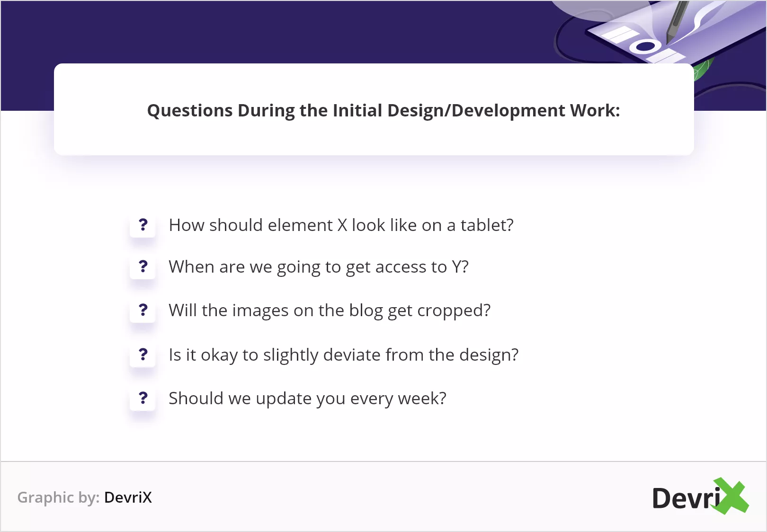Click the question mark icon beside "Will the images"

point(143,310)
